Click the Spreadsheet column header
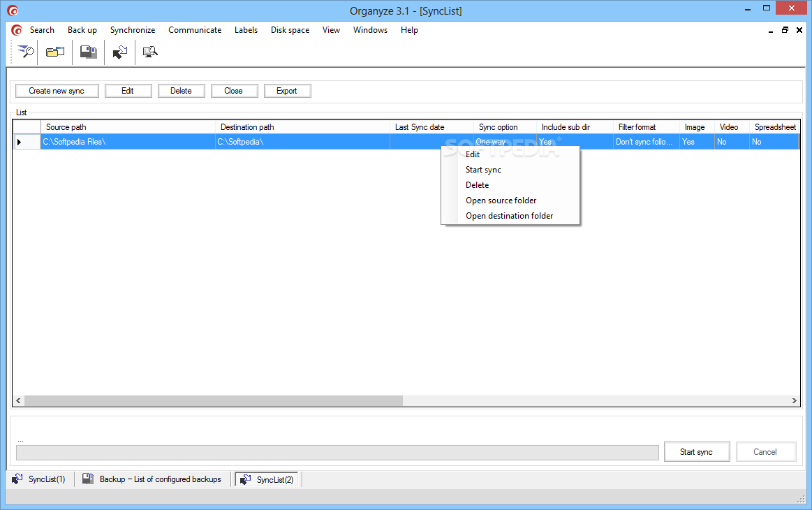Screen dimensions: 812x510 coord(775,127)
